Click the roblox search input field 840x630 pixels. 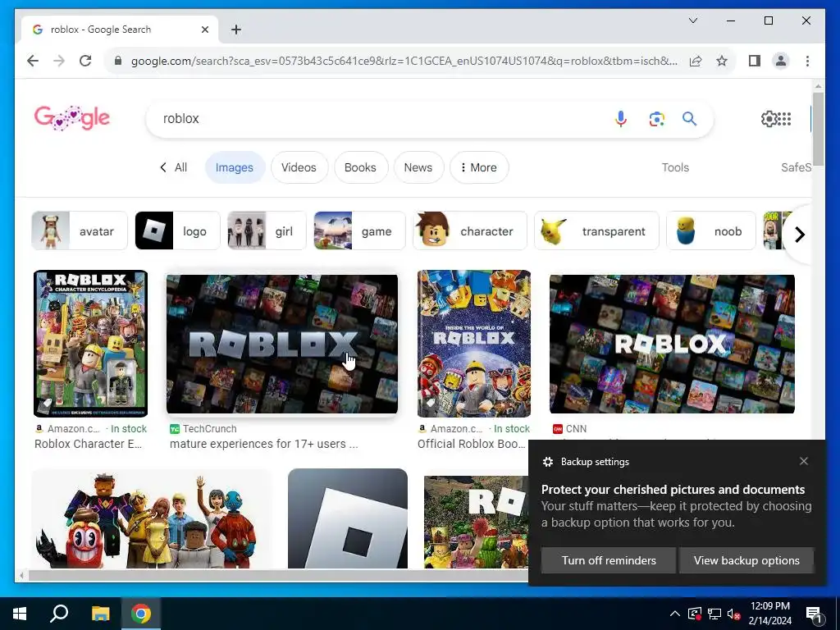(375, 118)
